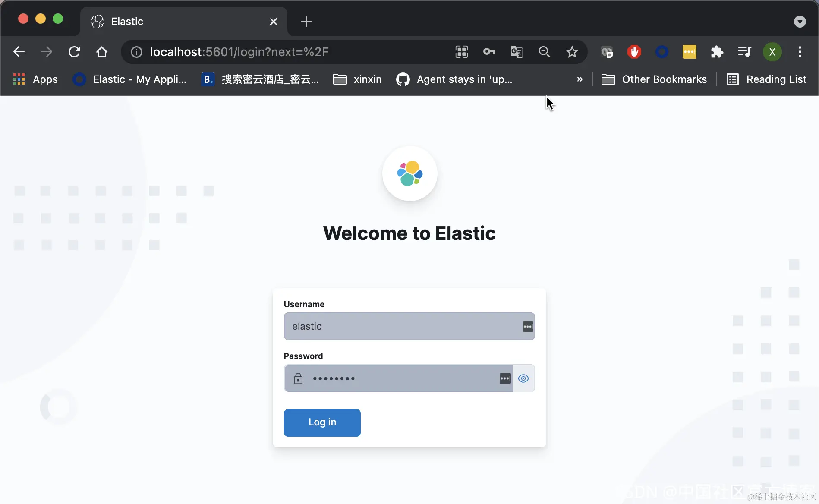Open the green X profile avatar
The width and height of the screenshot is (819, 504).
pyautogui.click(x=772, y=52)
